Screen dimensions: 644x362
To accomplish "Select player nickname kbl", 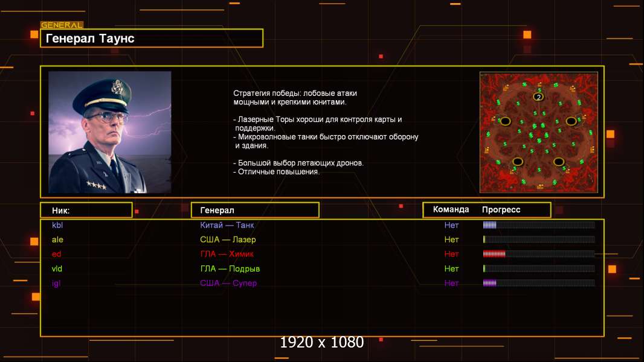I will (x=57, y=225).
